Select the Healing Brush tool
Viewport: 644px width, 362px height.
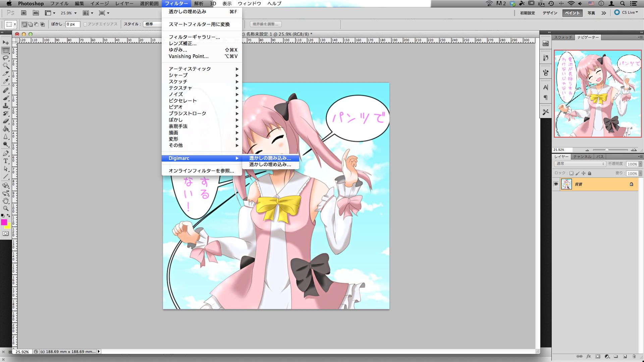pyautogui.click(x=6, y=90)
